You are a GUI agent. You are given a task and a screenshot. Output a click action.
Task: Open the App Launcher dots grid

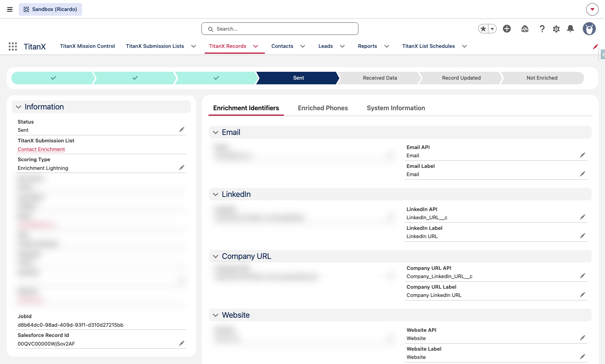[13, 46]
